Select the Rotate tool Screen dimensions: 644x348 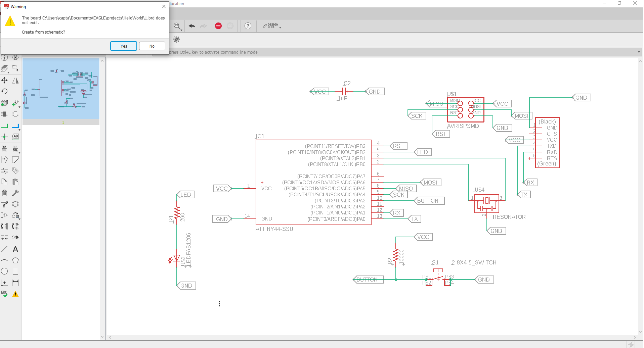pos(4,91)
